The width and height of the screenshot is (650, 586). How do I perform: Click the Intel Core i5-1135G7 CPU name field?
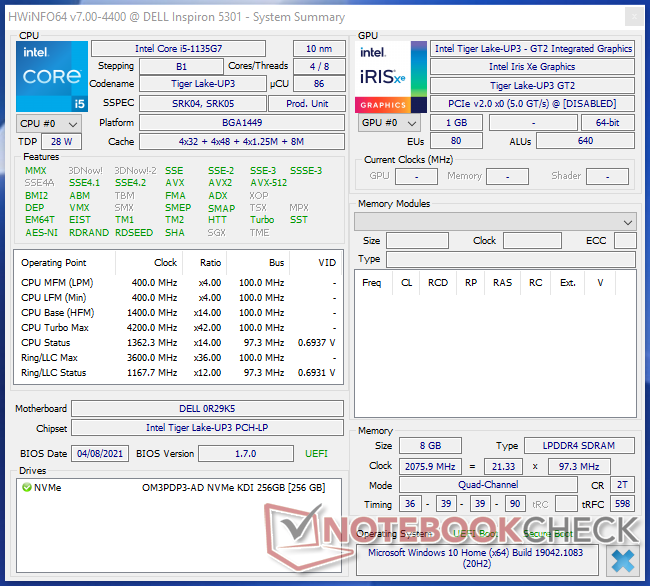click(x=178, y=48)
